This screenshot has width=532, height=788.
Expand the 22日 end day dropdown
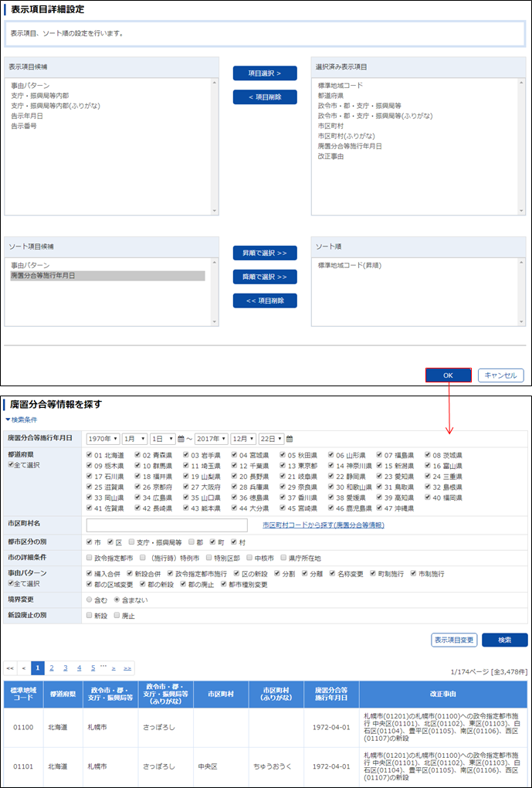tap(271, 439)
